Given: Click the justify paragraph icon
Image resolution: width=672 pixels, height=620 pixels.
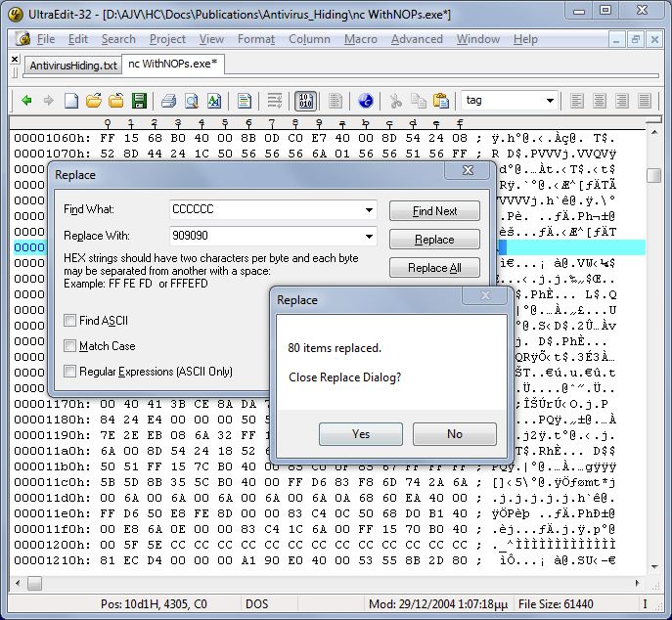Looking at the screenshot, I should click(645, 101).
